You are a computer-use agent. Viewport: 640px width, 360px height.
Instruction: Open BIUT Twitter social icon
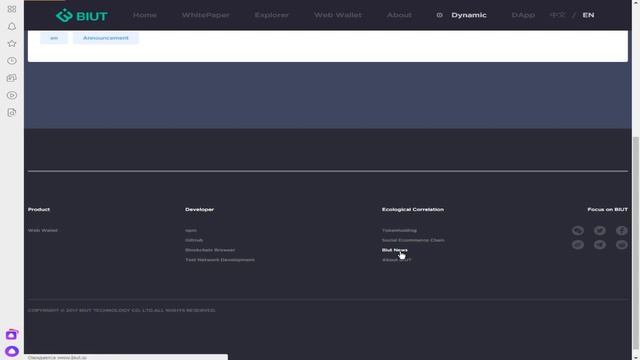[x=600, y=231]
